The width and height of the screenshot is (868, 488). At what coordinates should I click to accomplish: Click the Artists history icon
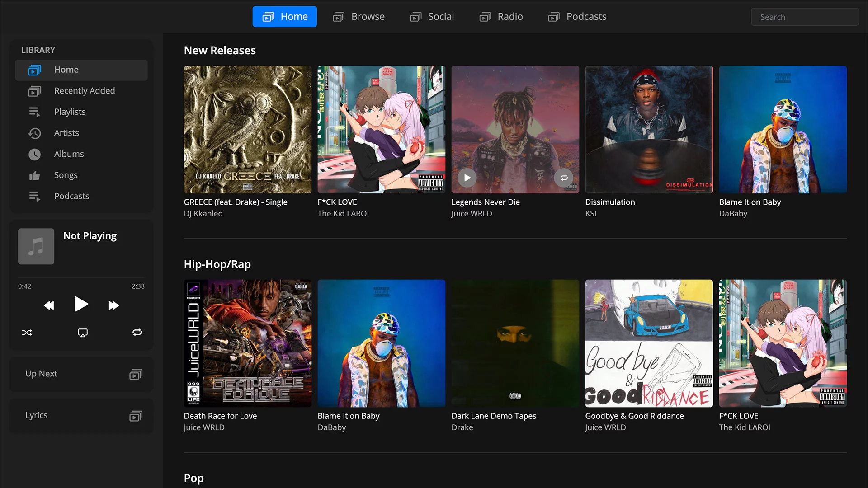pyautogui.click(x=35, y=133)
